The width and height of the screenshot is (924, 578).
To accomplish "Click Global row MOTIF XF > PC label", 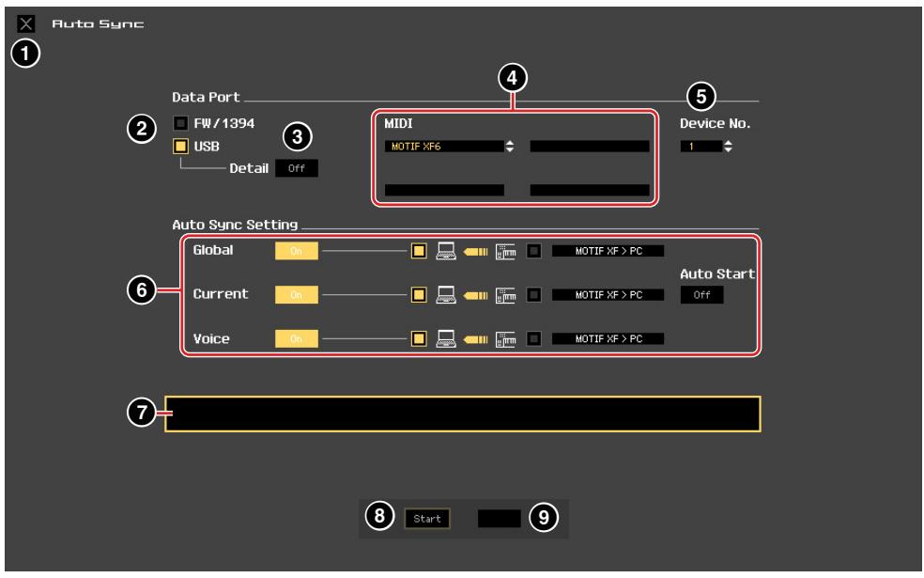I will point(608,251).
